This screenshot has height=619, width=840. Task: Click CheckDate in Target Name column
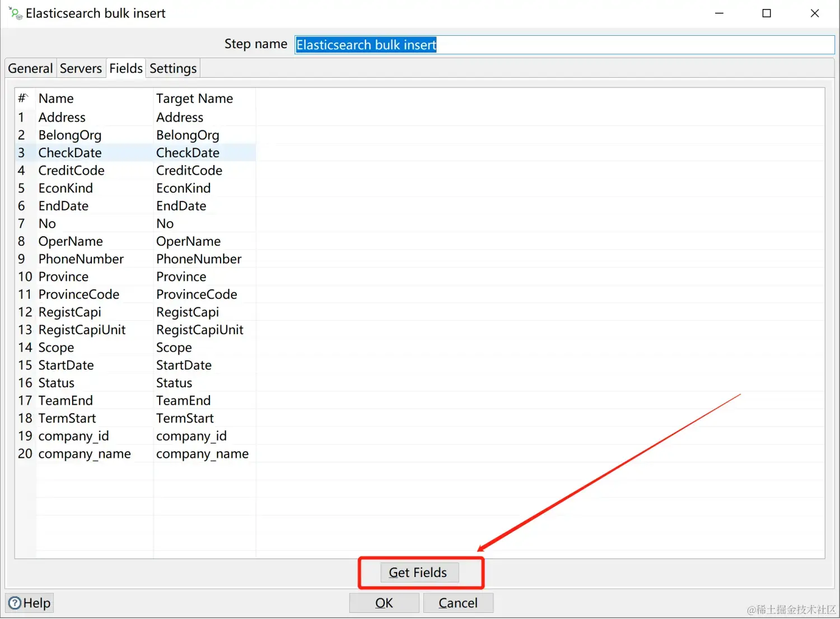click(204, 153)
